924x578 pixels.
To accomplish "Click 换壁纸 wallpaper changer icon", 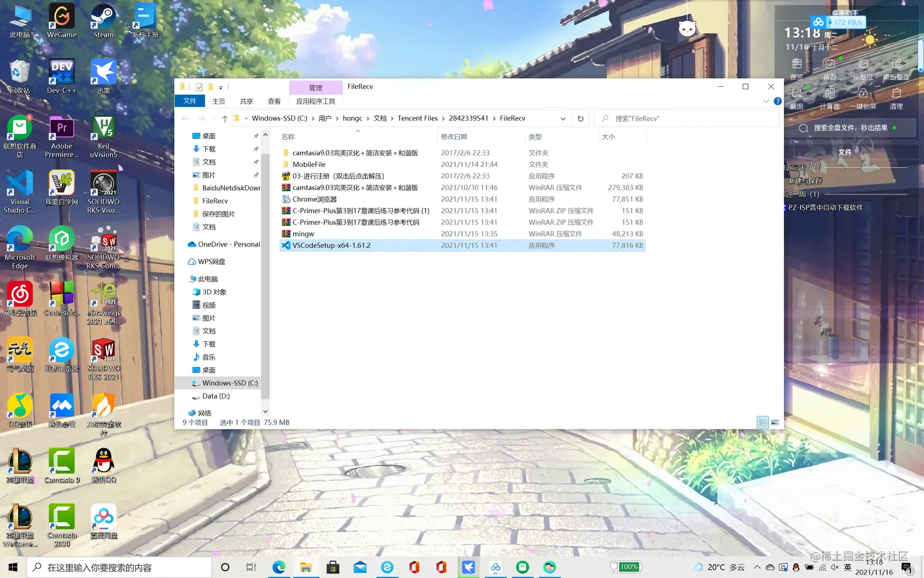I will (863, 69).
